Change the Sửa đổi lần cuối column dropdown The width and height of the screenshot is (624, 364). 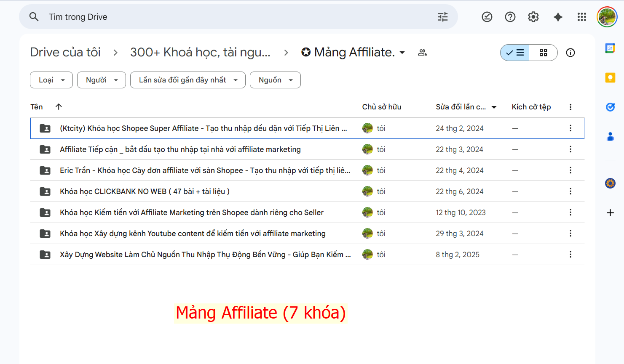494,107
